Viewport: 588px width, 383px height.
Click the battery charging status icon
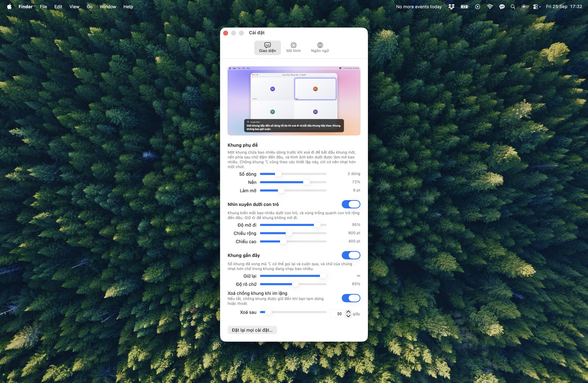pos(465,7)
